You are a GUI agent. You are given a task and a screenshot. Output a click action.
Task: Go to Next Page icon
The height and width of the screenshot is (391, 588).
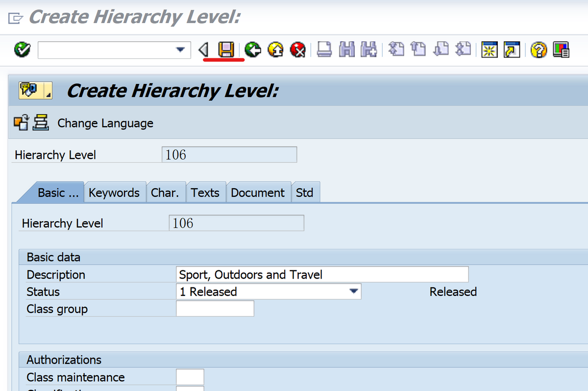tap(441, 50)
